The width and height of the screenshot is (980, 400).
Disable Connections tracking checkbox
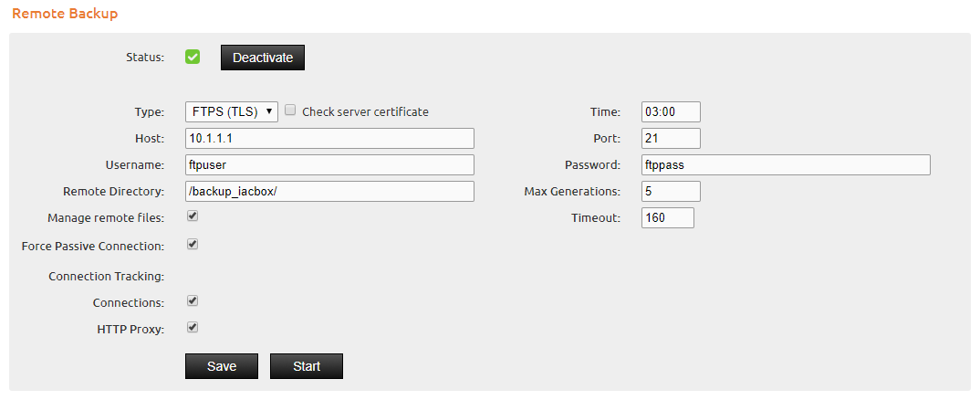coord(193,301)
